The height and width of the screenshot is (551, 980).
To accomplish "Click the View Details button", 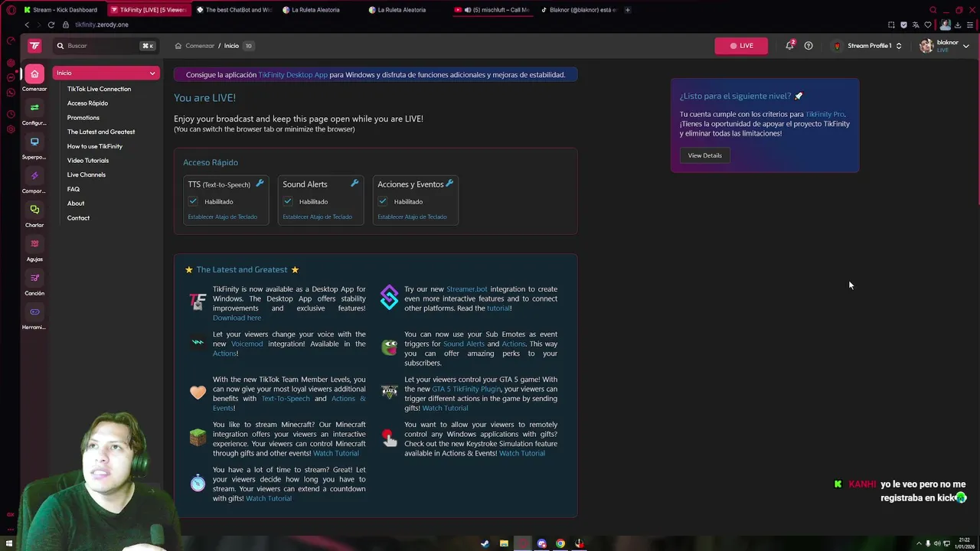I will tap(704, 155).
